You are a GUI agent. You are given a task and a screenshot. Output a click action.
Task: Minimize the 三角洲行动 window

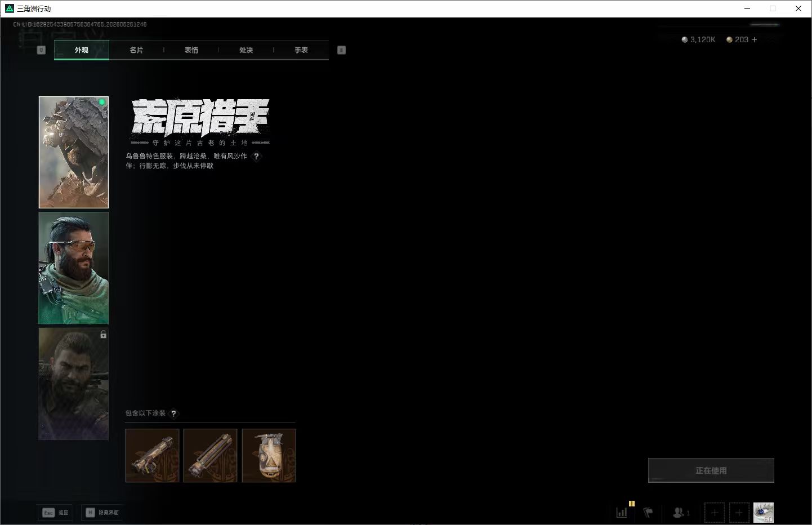click(x=747, y=8)
